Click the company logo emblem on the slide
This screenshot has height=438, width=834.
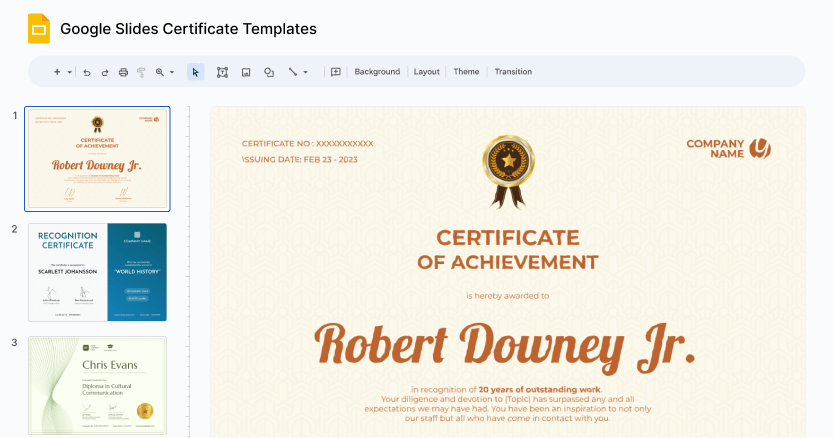[x=760, y=149]
